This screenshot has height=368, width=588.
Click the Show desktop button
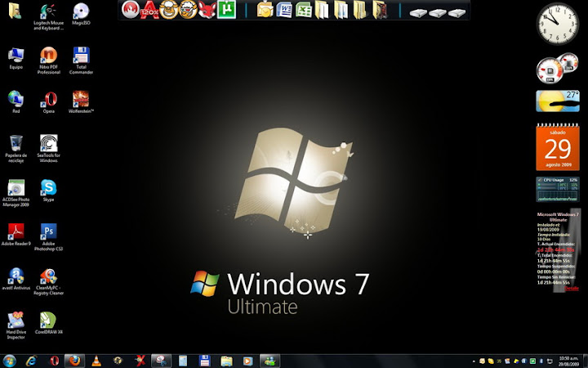tap(586, 361)
